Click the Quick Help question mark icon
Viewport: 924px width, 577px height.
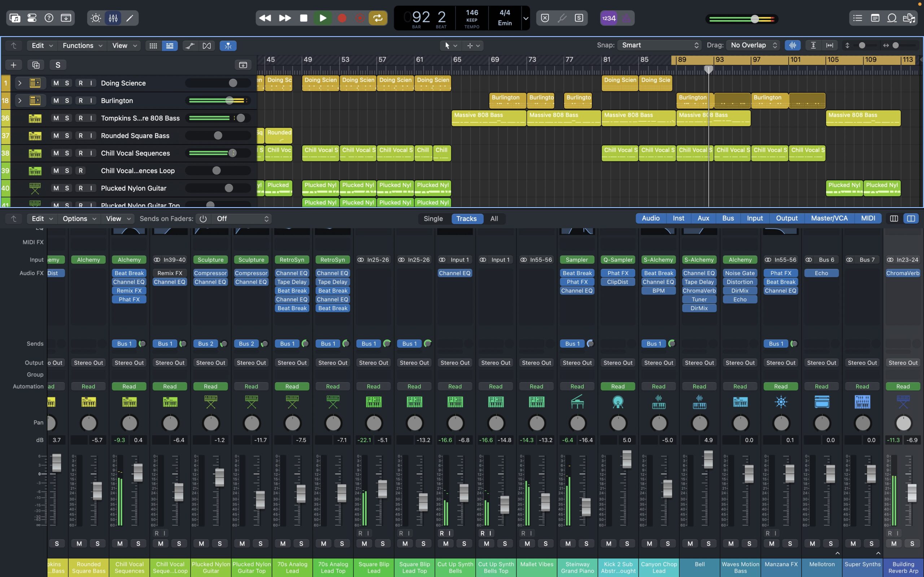coord(49,18)
